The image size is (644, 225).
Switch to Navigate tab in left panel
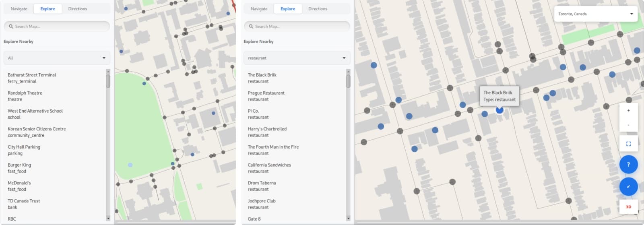click(19, 9)
